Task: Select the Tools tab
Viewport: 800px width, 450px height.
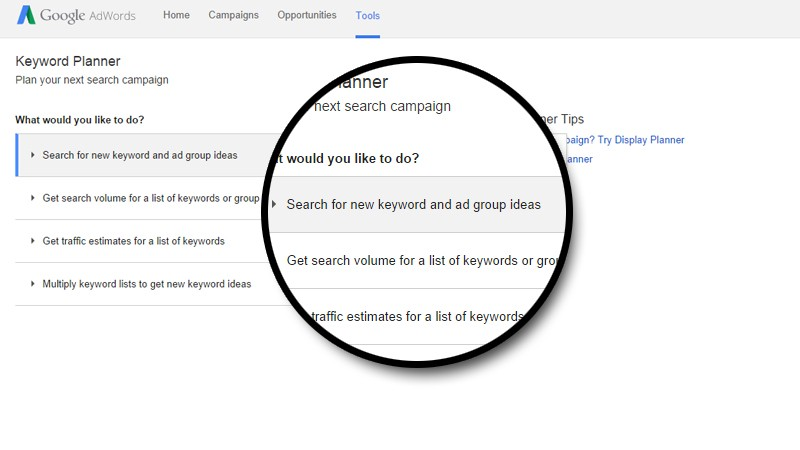Action: pos(368,16)
